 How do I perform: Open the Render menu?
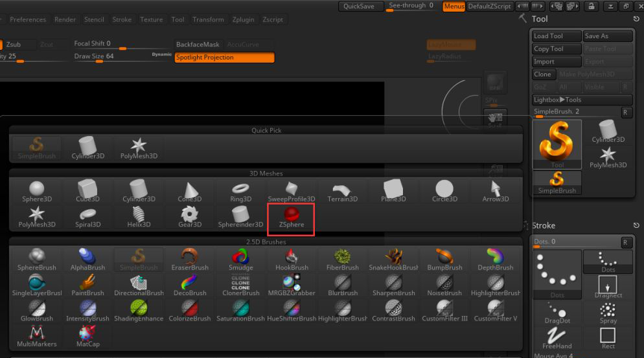coord(65,19)
